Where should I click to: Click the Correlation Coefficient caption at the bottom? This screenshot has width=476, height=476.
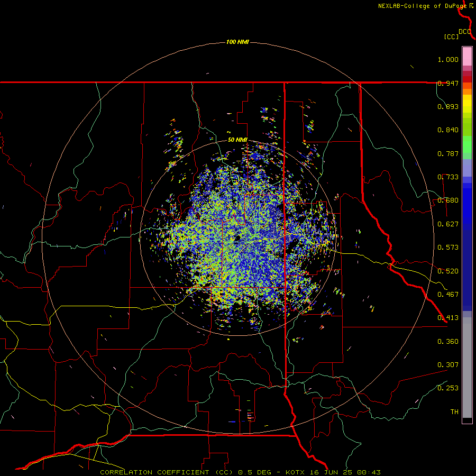pos(240,472)
